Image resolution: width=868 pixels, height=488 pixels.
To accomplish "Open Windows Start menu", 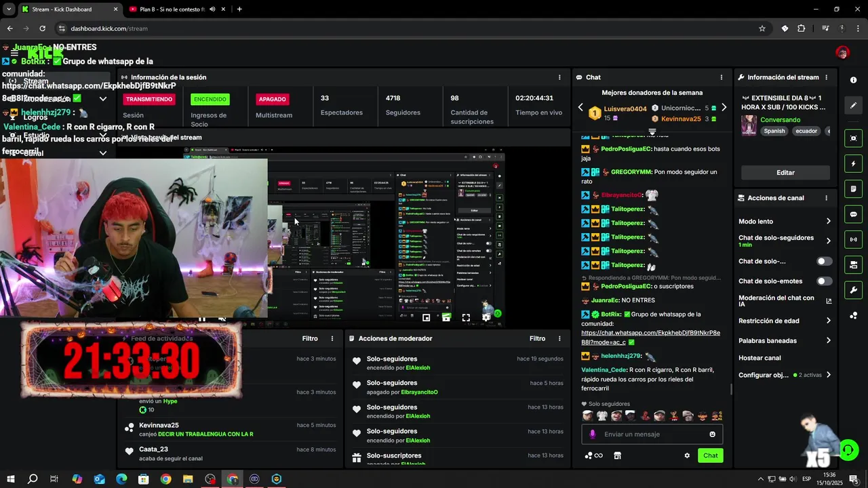I will click(10, 479).
